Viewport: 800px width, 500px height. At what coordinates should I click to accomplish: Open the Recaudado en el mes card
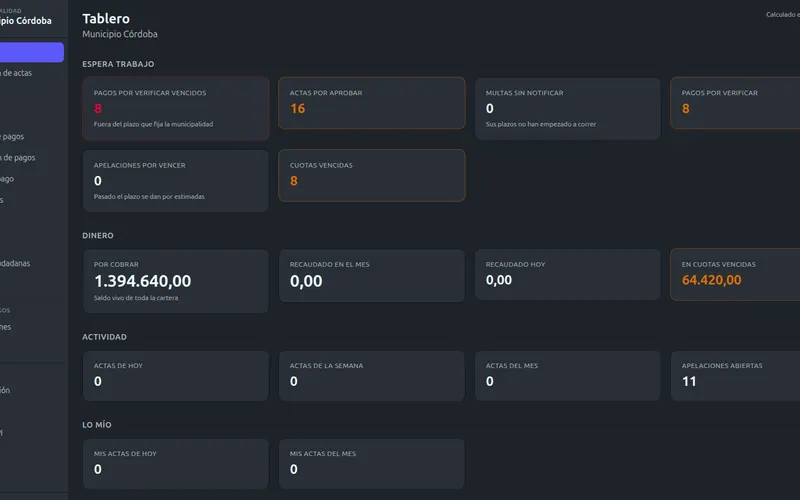[371, 276]
